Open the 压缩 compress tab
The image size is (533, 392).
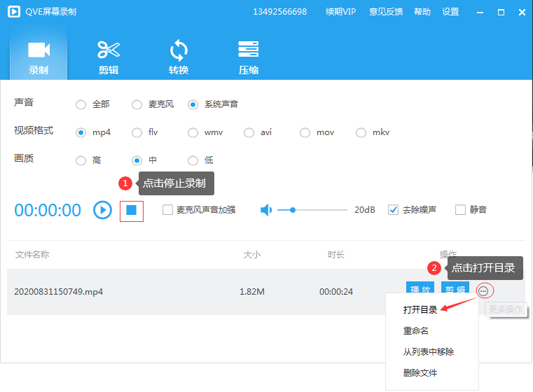(249, 57)
